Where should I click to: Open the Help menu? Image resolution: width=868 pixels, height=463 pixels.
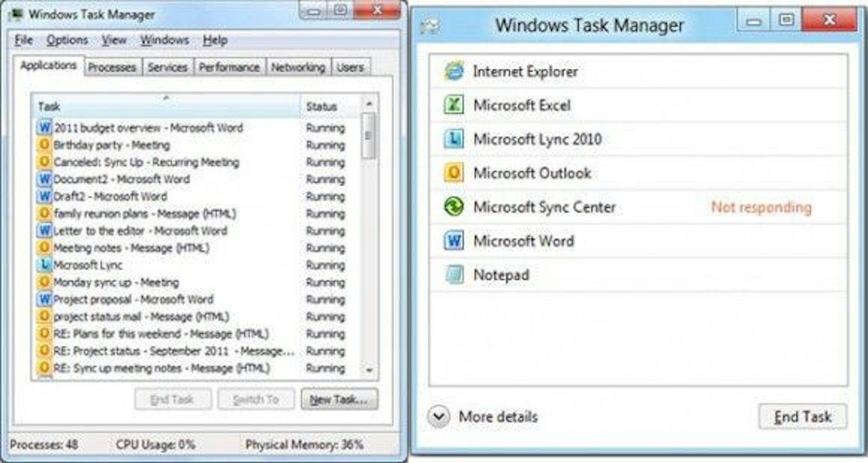(215, 40)
